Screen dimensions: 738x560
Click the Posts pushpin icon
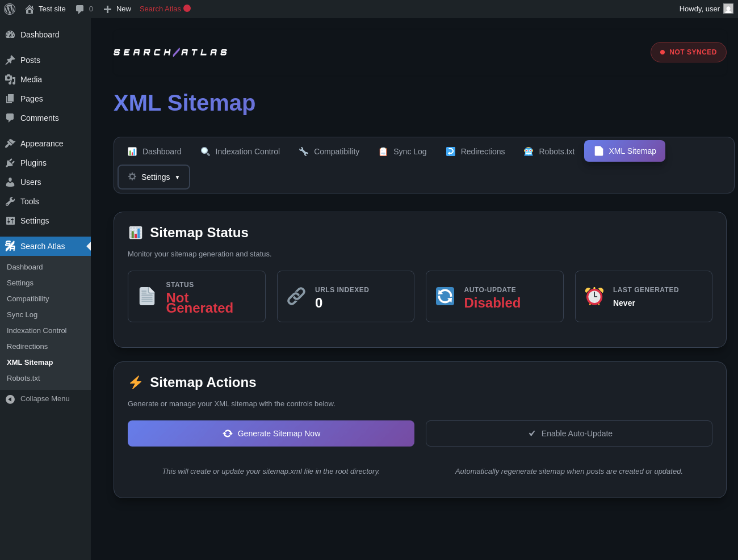(10, 60)
